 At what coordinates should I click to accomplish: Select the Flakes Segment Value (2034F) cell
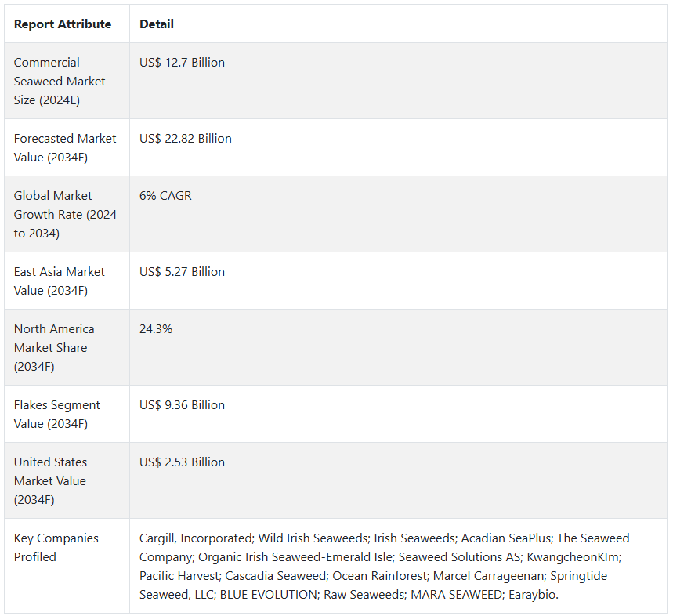coord(57,414)
